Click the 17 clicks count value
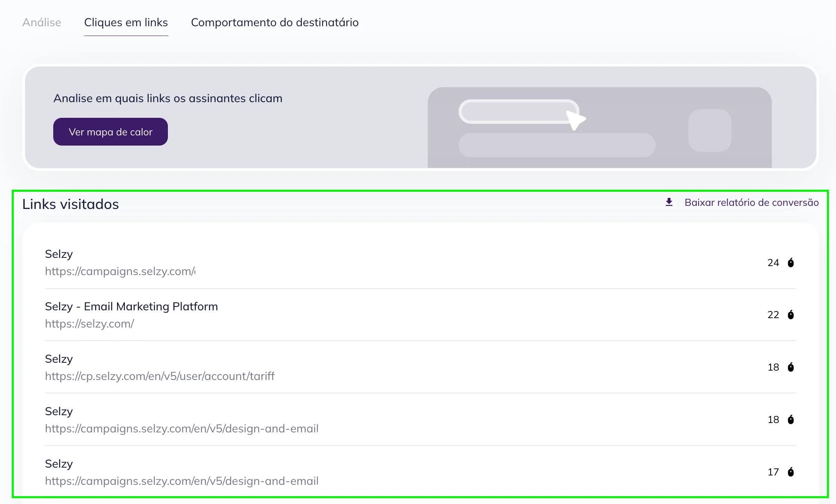Screen dimensions: 836x504 tap(773, 472)
